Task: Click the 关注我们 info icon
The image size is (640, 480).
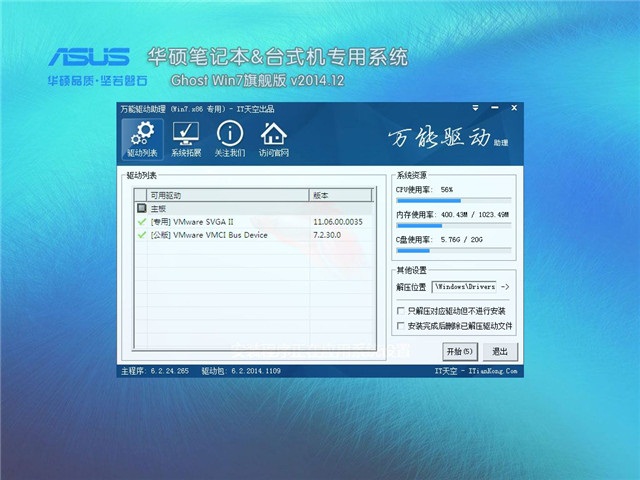Action: [230, 140]
